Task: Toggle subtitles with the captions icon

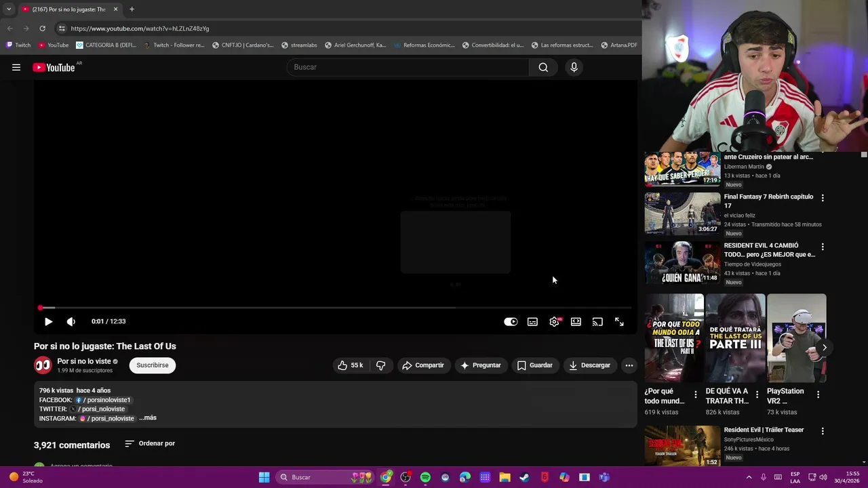Action: [532, 322]
